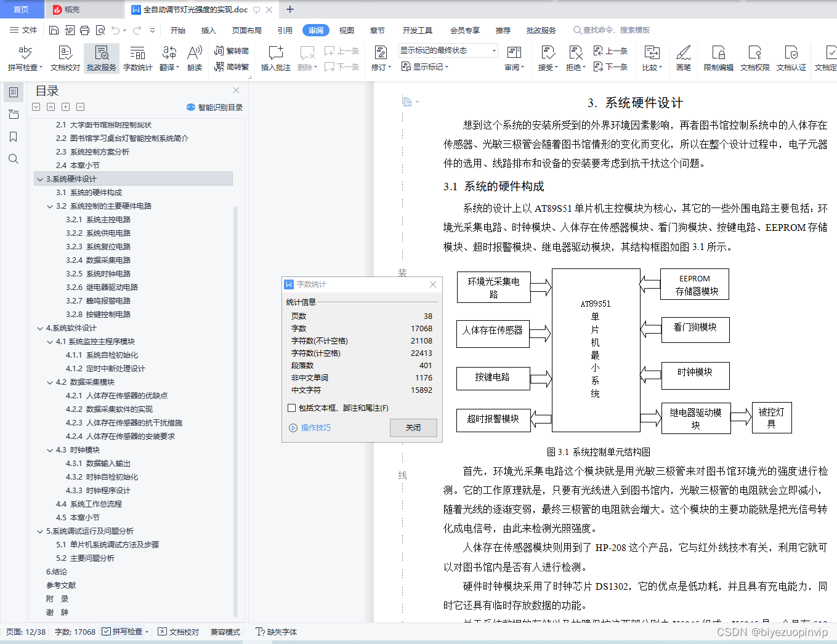This screenshot has width=837, height=644.
Task: Click the 朗读 read aloud icon
Action: point(195,58)
